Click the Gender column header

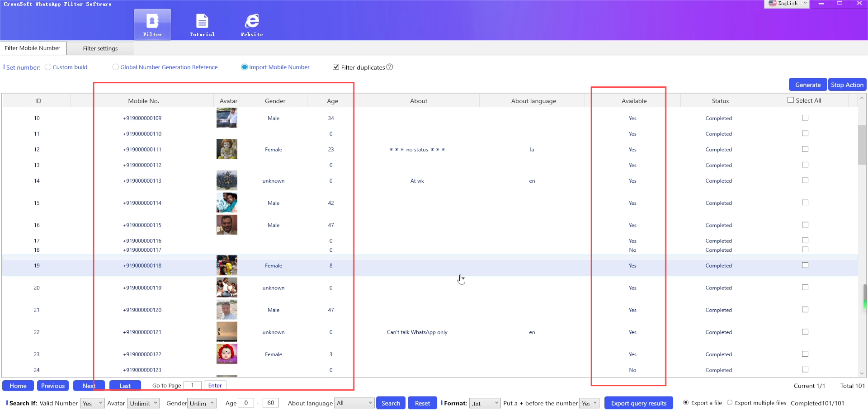pyautogui.click(x=275, y=101)
